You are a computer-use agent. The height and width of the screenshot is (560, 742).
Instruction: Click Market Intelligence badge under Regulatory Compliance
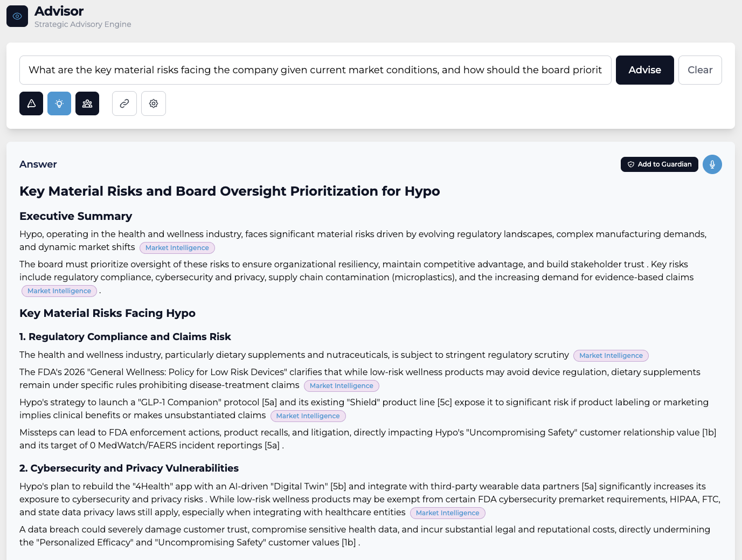tap(611, 355)
